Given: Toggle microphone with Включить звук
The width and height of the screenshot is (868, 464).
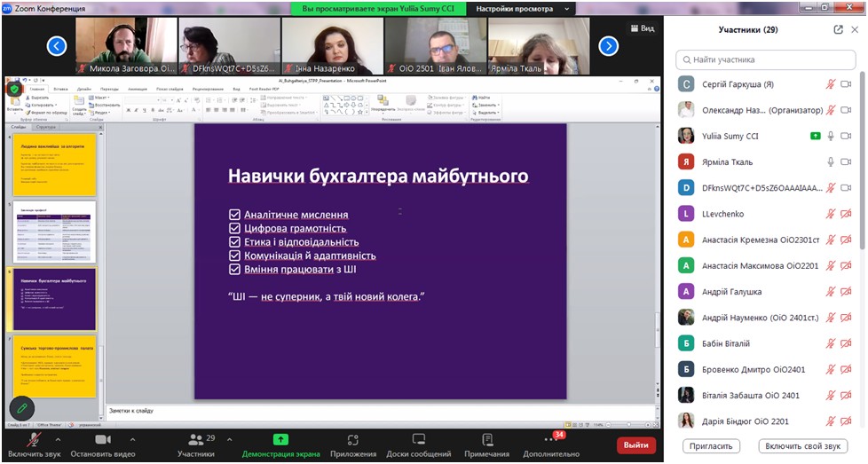Looking at the screenshot, I should pyautogui.click(x=33, y=440).
